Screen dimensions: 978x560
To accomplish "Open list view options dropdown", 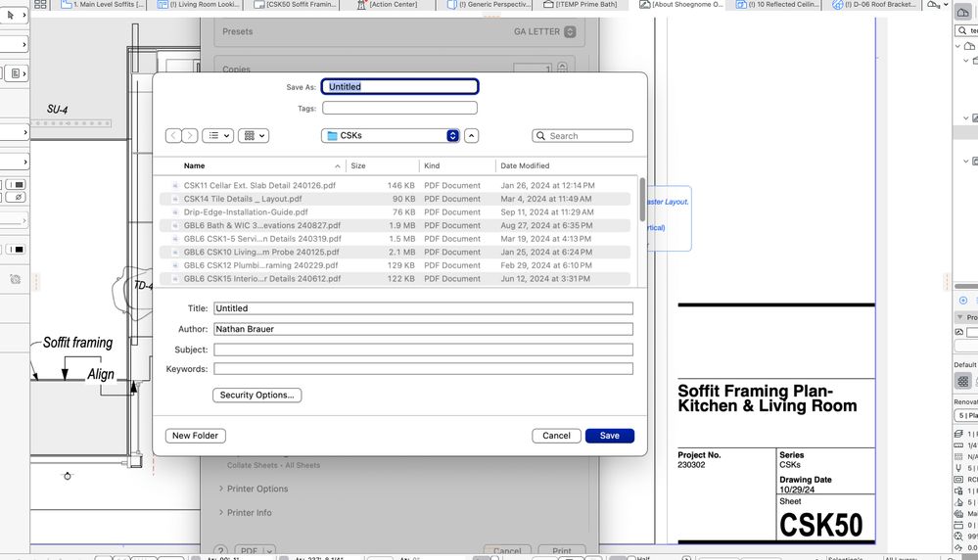I will pos(217,135).
